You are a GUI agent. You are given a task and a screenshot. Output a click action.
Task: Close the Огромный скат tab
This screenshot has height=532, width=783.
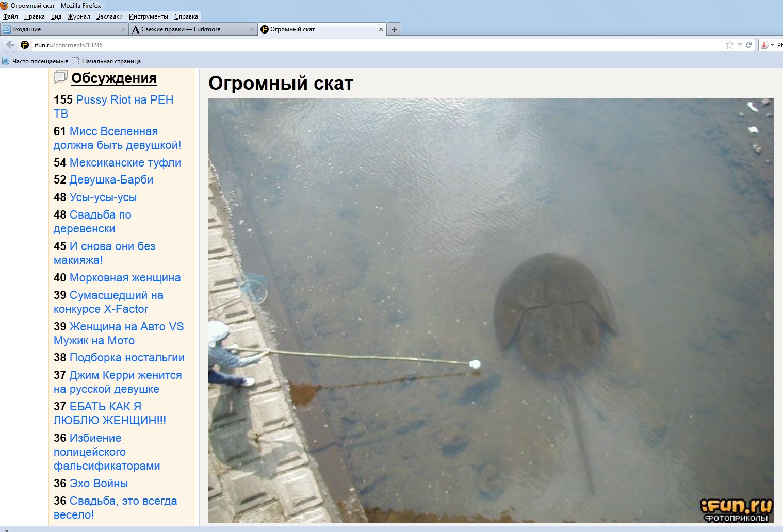point(381,29)
